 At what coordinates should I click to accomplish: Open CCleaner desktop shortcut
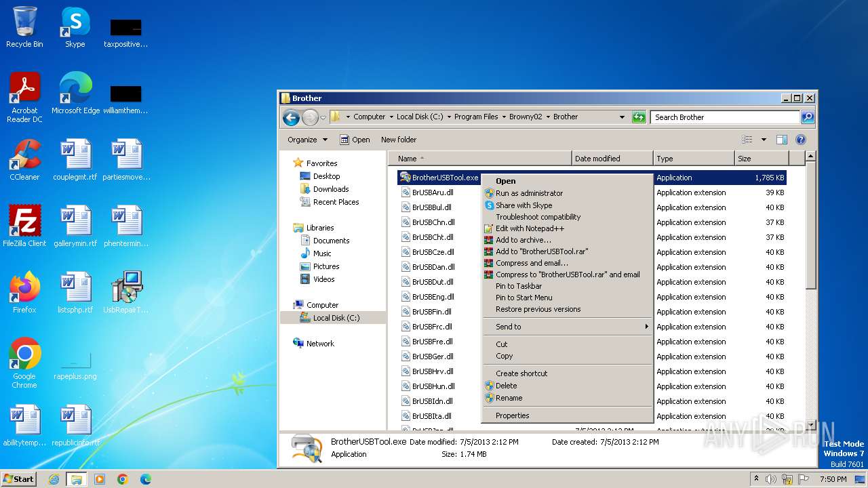[24, 161]
